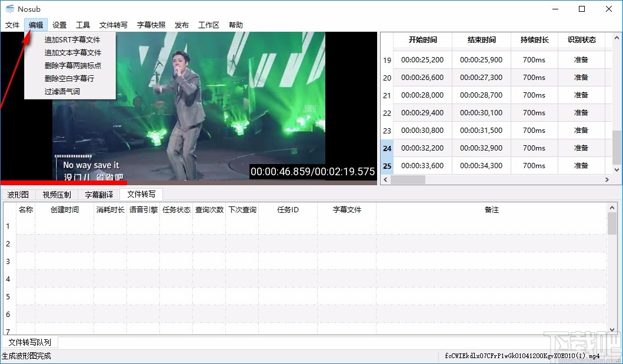Screen dimensions: 623x364
Task: Open the 发布 menu
Action: [x=182, y=25]
